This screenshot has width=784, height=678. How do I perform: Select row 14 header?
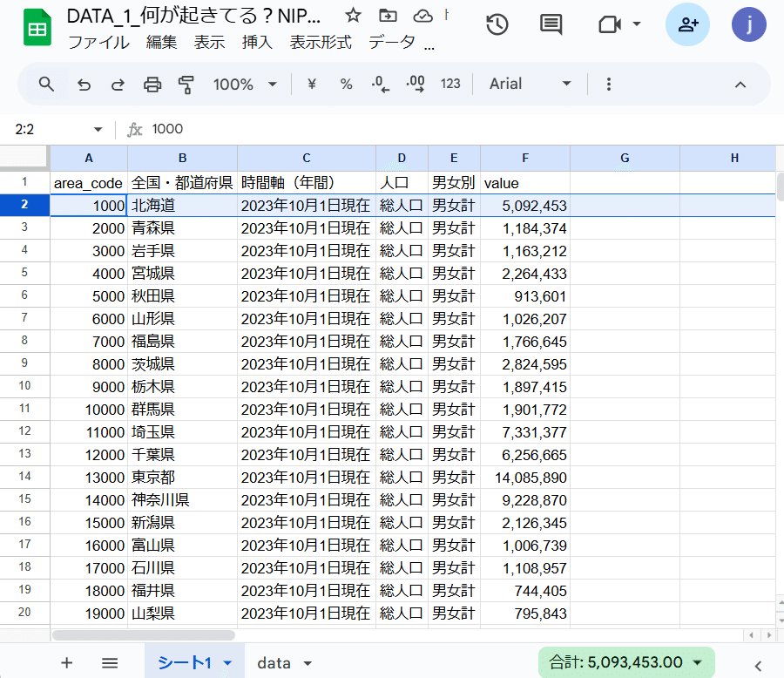[24, 477]
